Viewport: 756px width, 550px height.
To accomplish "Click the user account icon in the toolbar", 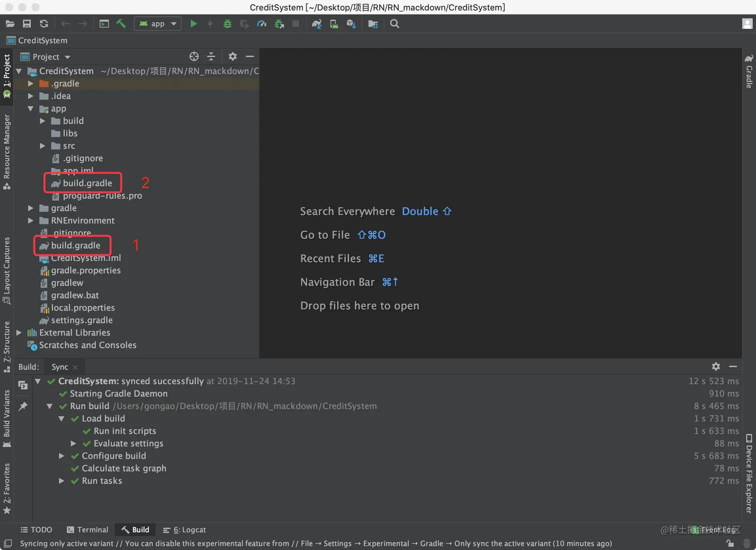I will click(x=747, y=23).
